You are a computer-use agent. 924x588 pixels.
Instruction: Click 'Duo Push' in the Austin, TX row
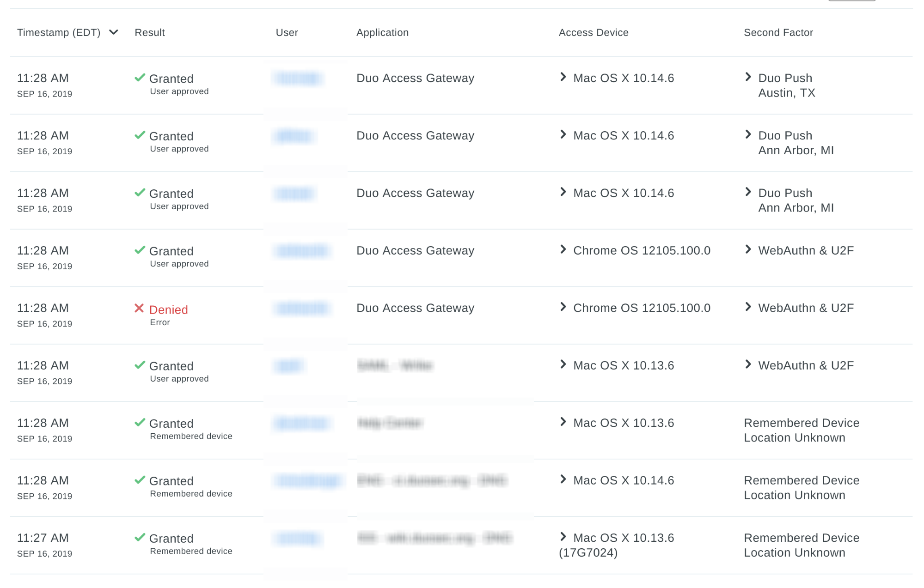pyautogui.click(x=785, y=78)
